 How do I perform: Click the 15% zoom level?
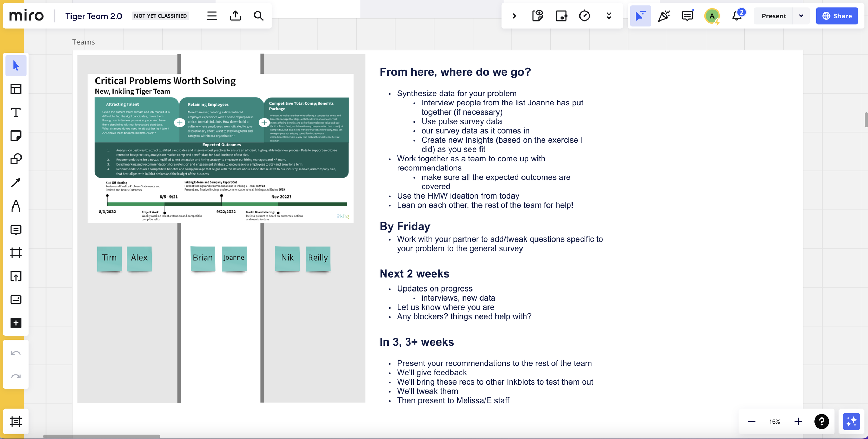coord(775,422)
